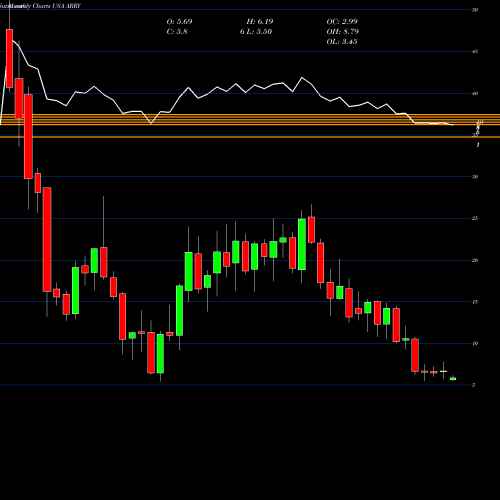Screen dimensions: 500x500
Task: Click the open value O: 5.69
Action: coord(179,22)
